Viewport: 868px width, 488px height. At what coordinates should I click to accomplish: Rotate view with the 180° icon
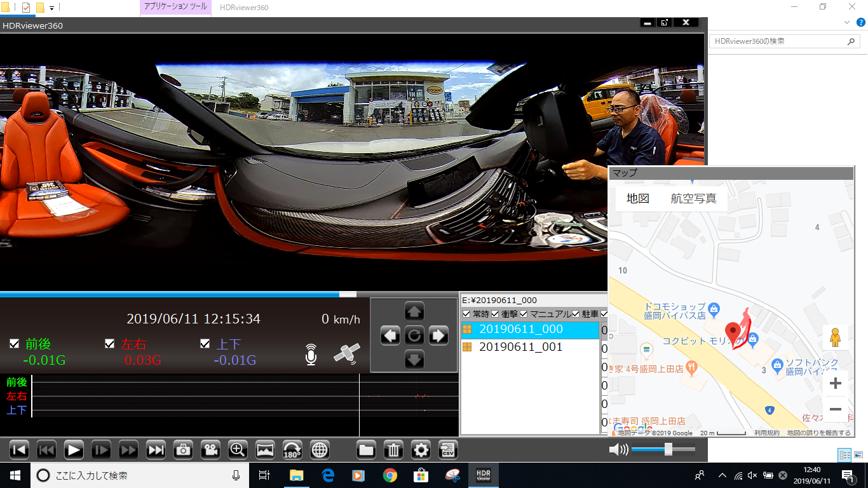pyautogui.click(x=292, y=450)
